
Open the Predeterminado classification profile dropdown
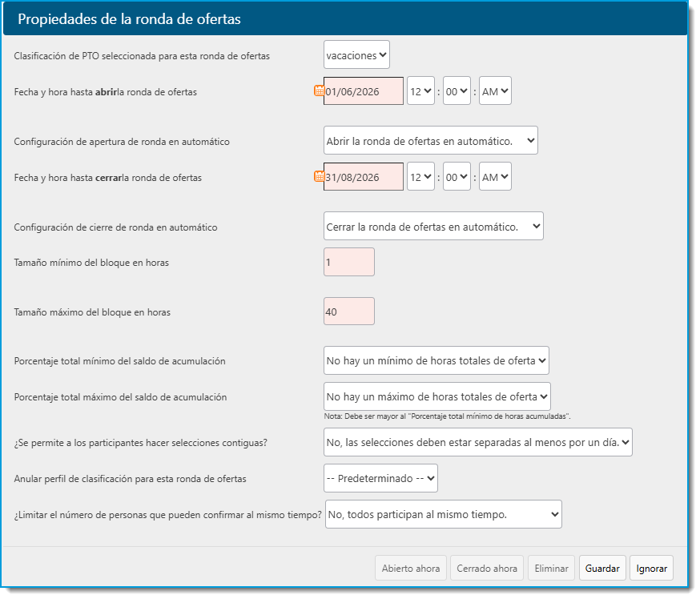coord(380,479)
